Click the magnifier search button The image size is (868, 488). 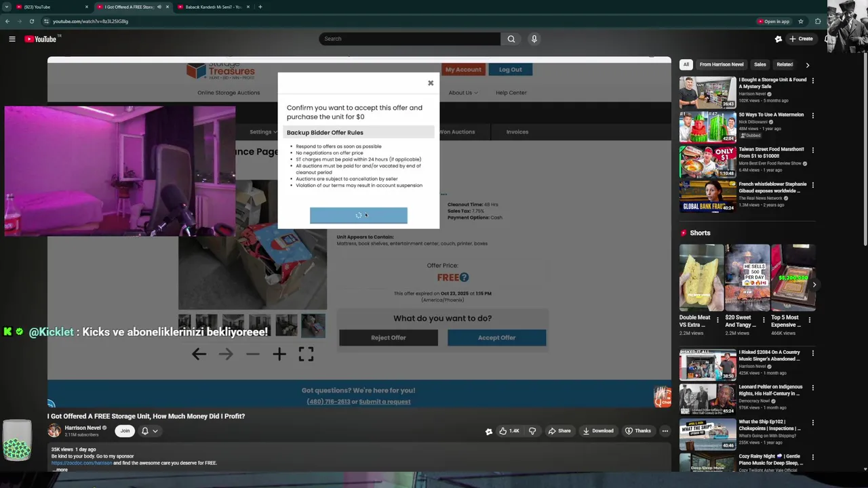coord(511,39)
